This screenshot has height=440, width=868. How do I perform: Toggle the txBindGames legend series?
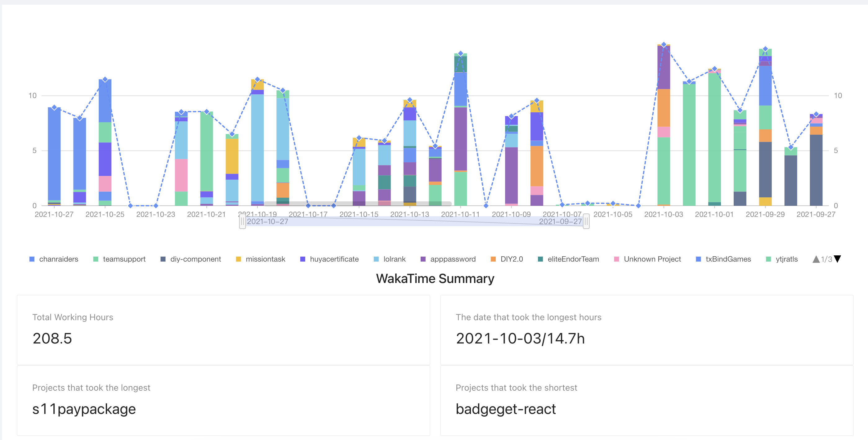click(x=723, y=259)
